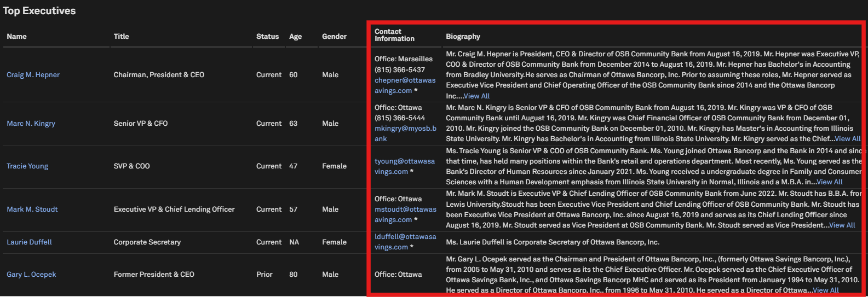Open Craig M. Hepner's executive profile

coord(33,75)
